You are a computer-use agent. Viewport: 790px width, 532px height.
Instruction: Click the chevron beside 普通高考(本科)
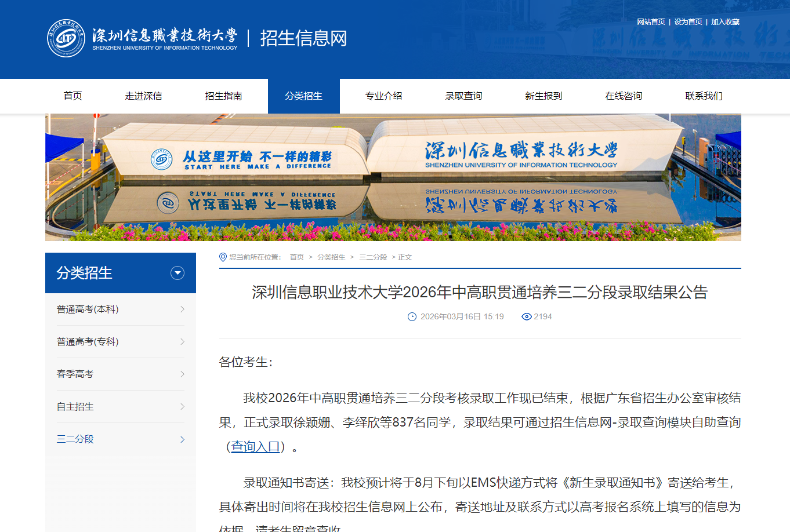coord(183,309)
